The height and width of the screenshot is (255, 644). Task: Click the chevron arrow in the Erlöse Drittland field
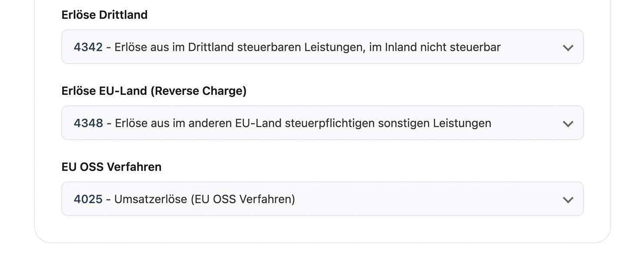[x=568, y=47]
